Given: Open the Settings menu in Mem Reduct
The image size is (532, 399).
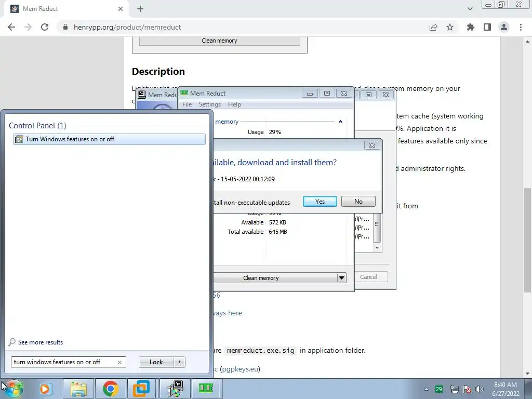Looking at the screenshot, I should coord(210,104).
